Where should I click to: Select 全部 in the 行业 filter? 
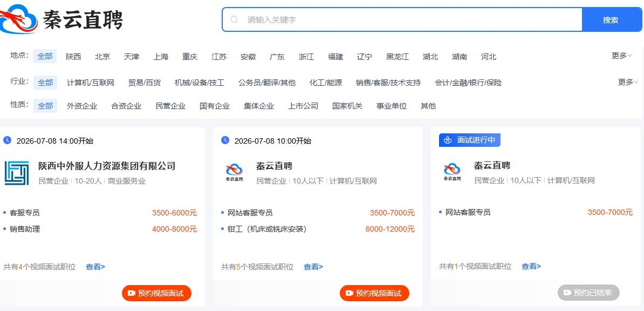point(45,83)
